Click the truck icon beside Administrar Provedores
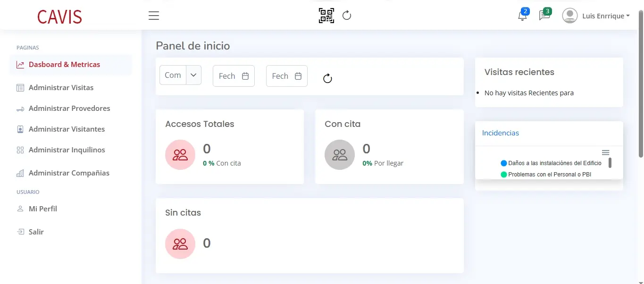The image size is (644, 284). 20,109
